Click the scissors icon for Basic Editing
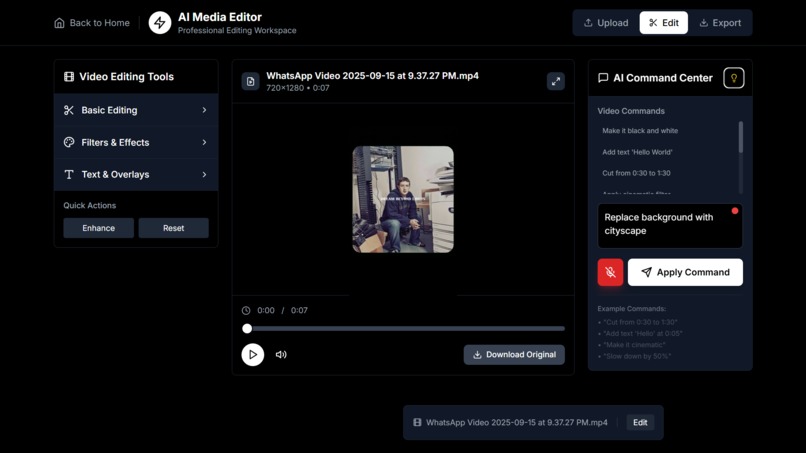 click(x=69, y=110)
